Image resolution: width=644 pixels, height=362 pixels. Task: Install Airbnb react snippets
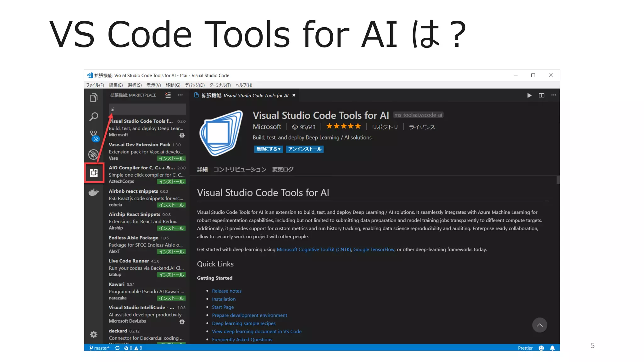pos(171,205)
